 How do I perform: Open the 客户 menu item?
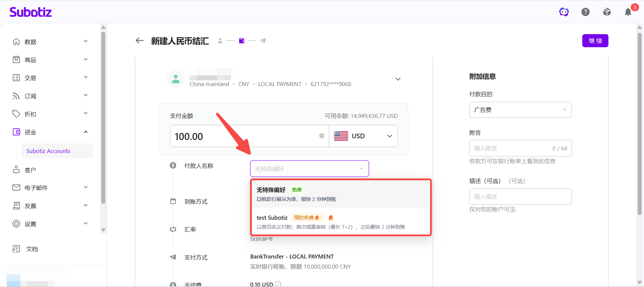pyautogui.click(x=50, y=170)
